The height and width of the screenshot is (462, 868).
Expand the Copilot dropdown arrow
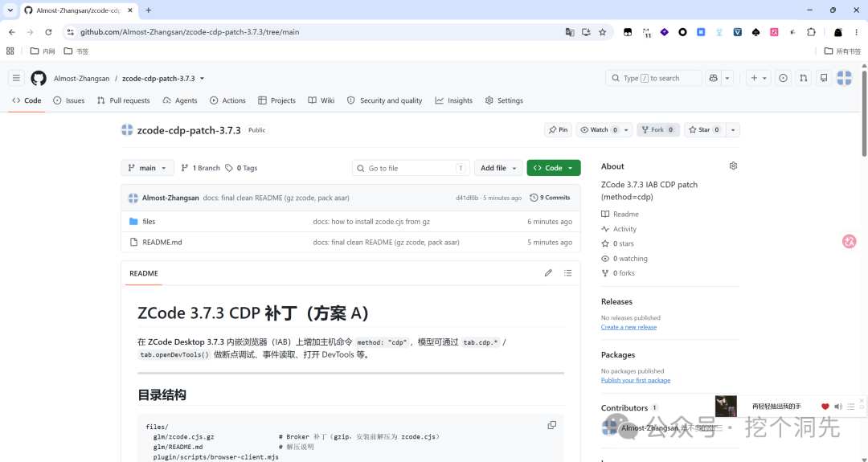(x=727, y=78)
